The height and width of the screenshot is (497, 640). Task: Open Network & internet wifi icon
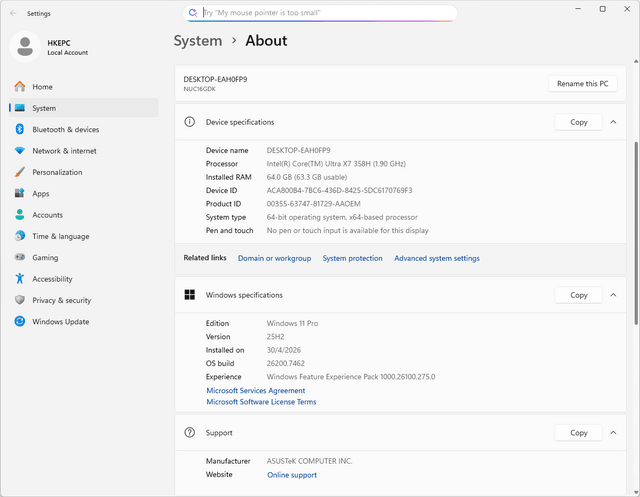(x=20, y=151)
